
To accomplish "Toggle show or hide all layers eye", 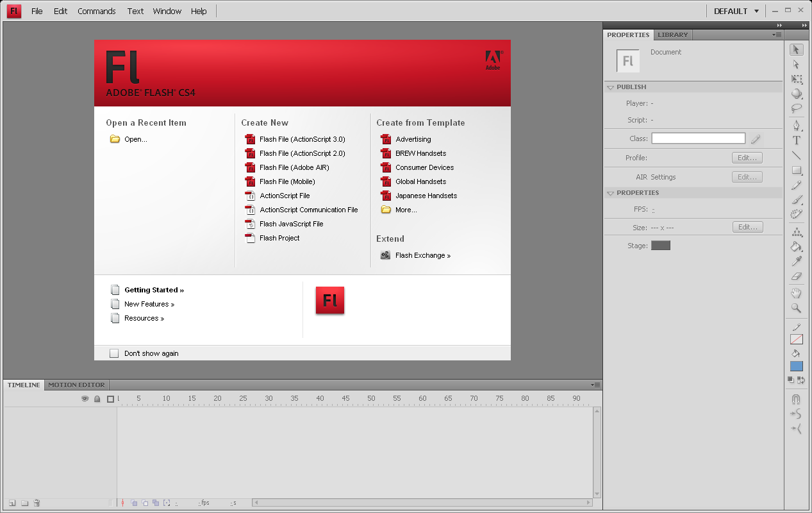I will pos(85,399).
